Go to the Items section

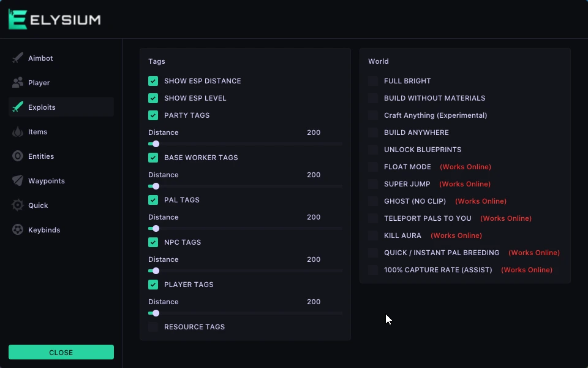(x=37, y=132)
